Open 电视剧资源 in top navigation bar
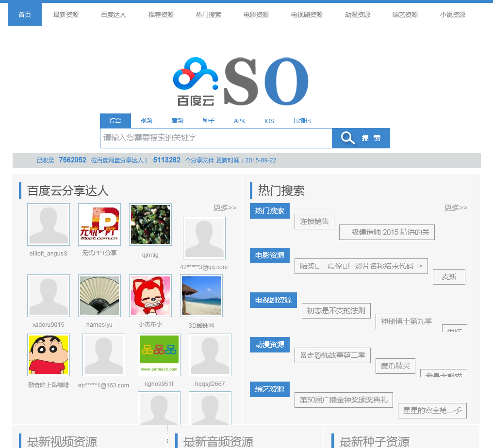The height and width of the screenshot is (448, 493). pos(307,15)
